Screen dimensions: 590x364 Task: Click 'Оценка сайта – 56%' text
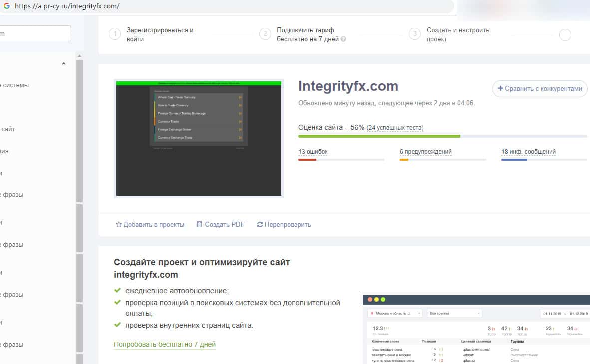point(331,128)
